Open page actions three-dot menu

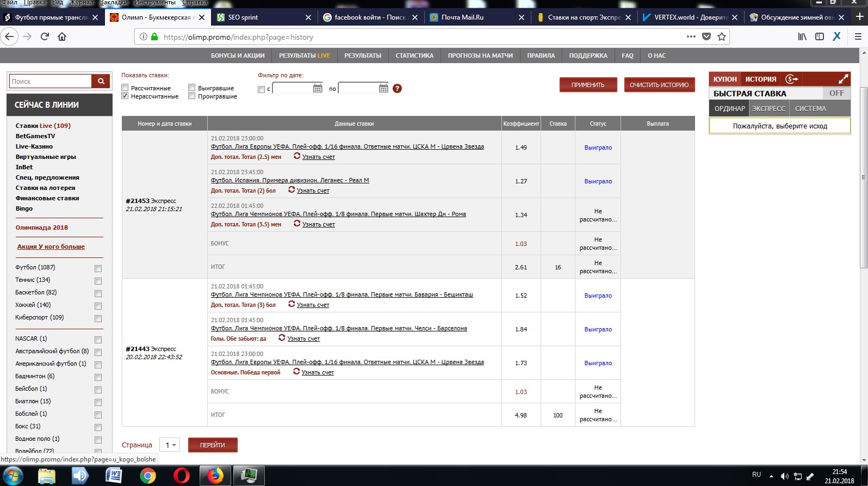[691, 36]
